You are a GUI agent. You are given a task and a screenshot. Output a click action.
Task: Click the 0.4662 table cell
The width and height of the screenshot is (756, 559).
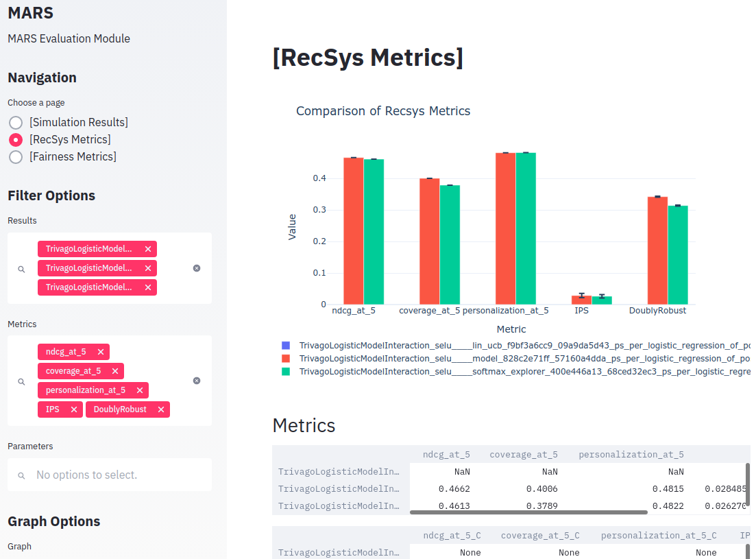click(x=454, y=488)
